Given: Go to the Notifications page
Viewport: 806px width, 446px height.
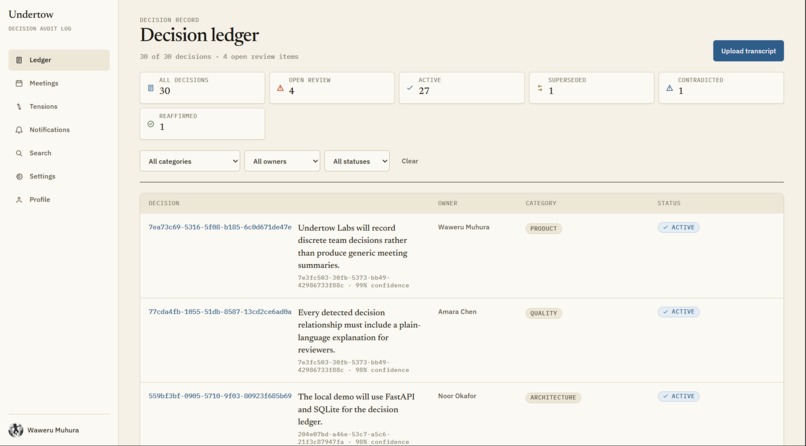Looking at the screenshot, I should pyautogui.click(x=59, y=130).
